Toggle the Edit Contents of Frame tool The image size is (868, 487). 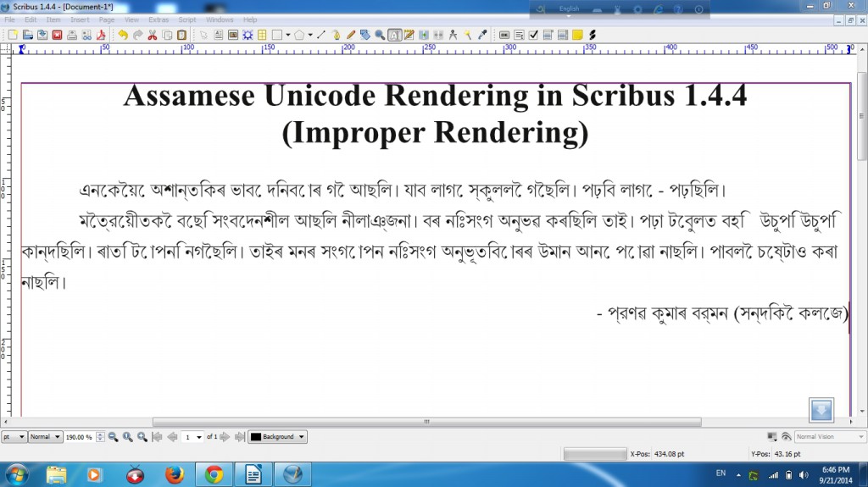(395, 35)
